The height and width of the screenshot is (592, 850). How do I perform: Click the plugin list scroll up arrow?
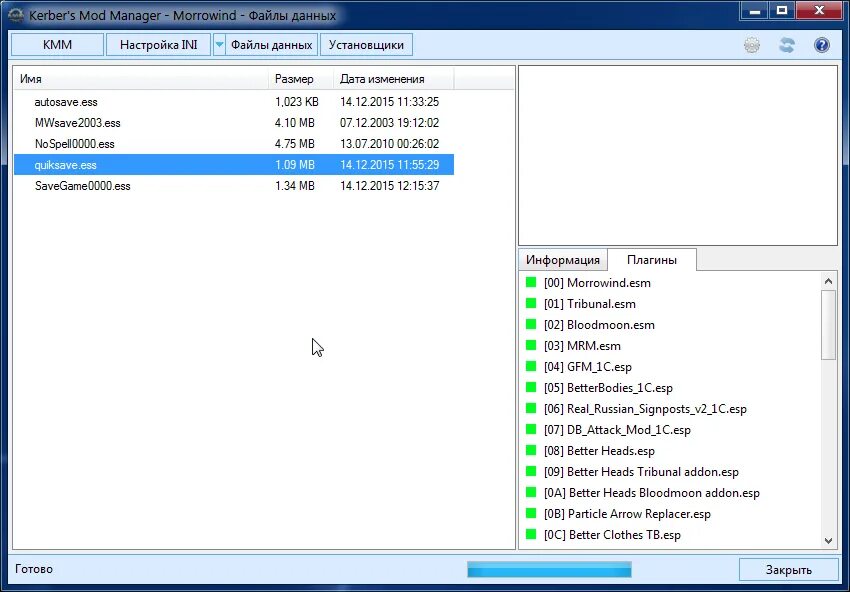(828, 281)
